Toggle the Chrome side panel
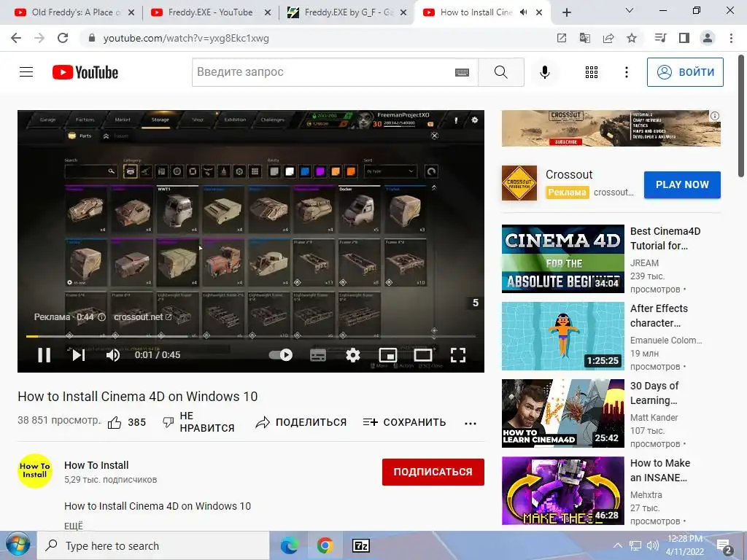This screenshot has height=560, width=747. click(x=684, y=38)
